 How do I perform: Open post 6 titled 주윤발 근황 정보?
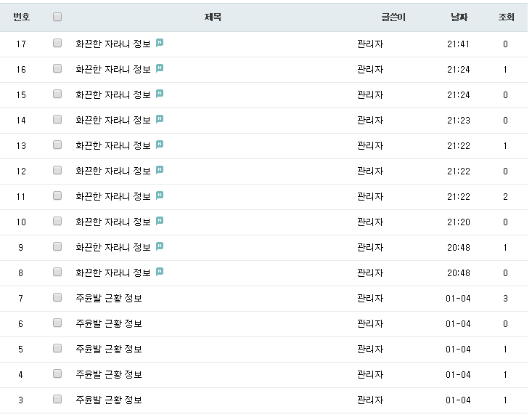tap(108, 323)
